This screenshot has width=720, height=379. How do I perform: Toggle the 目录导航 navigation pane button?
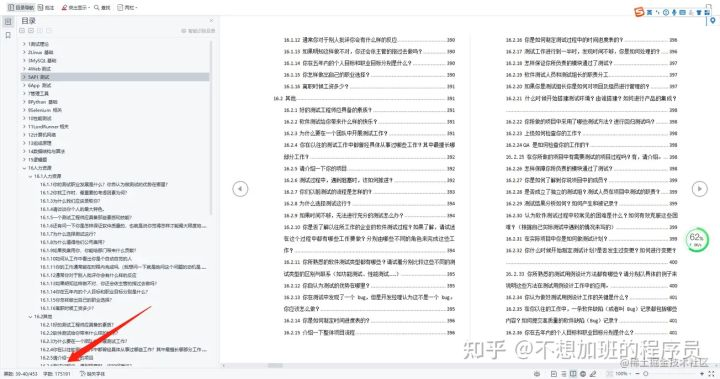click(21, 7)
